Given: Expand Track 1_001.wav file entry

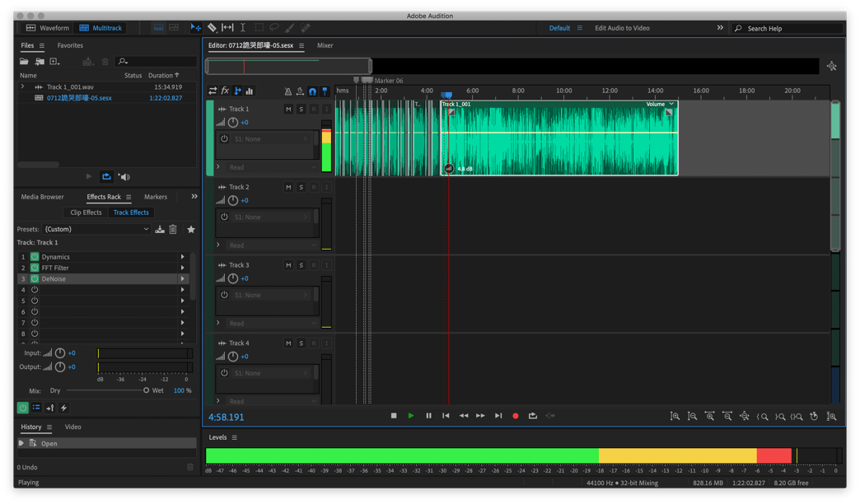Looking at the screenshot, I should 22,86.
